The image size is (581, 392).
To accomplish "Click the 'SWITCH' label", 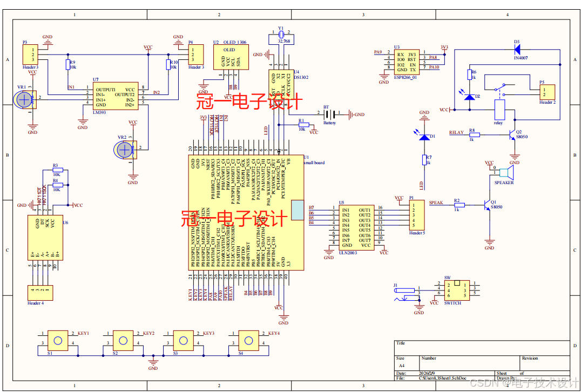I will (x=452, y=303).
